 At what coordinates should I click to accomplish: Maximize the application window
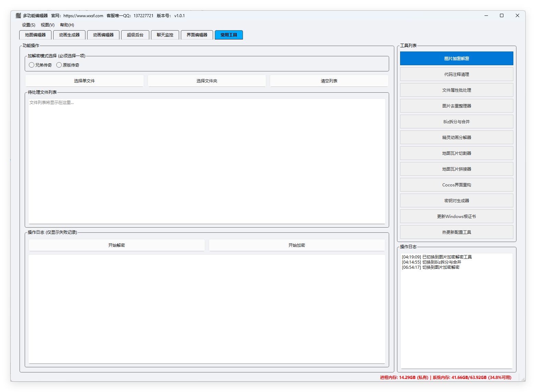pyautogui.click(x=502, y=15)
